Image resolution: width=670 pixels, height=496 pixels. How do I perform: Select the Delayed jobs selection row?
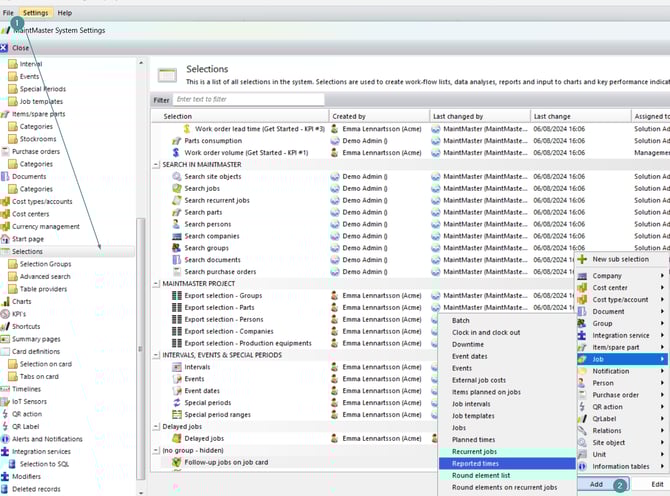click(x=206, y=438)
